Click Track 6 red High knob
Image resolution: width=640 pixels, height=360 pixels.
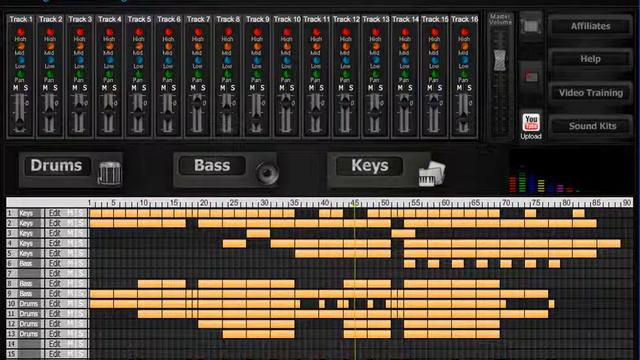(x=168, y=32)
